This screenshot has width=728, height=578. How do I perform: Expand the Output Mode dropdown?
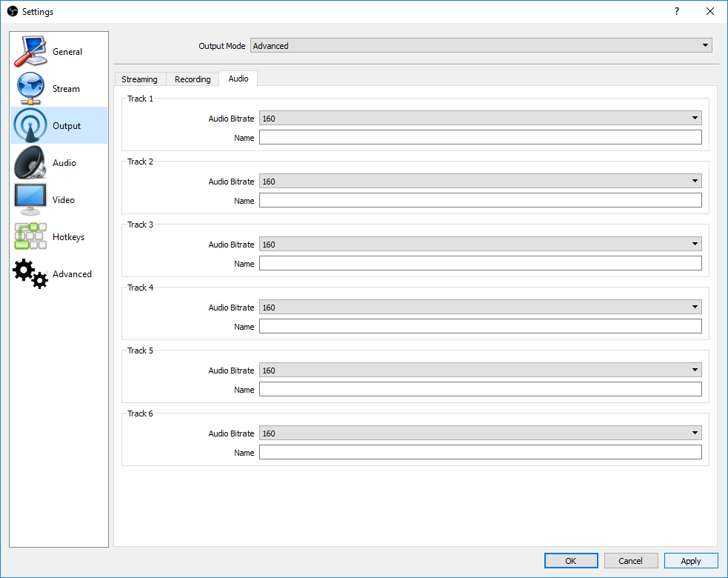click(x=481, y=46)
